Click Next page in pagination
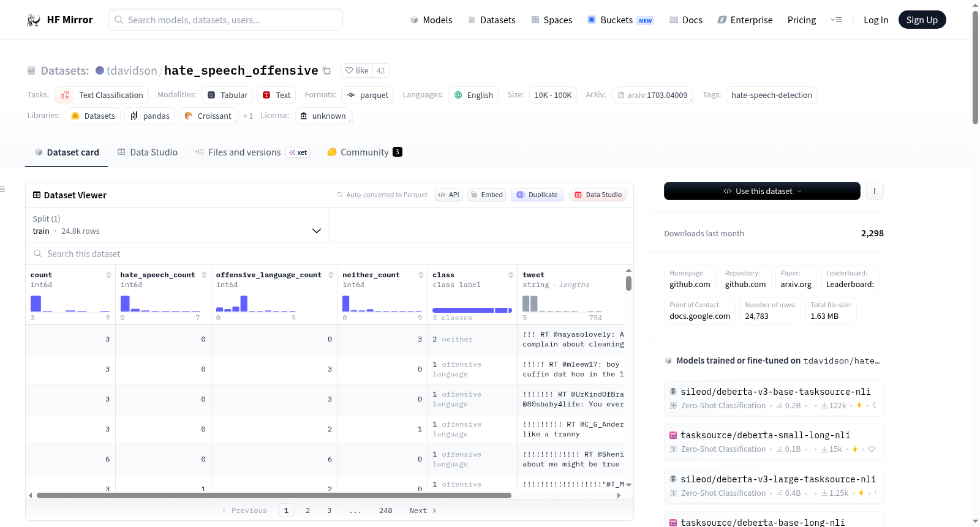The width and height of the screenshot is (980, 527). (x=423, y=510)
